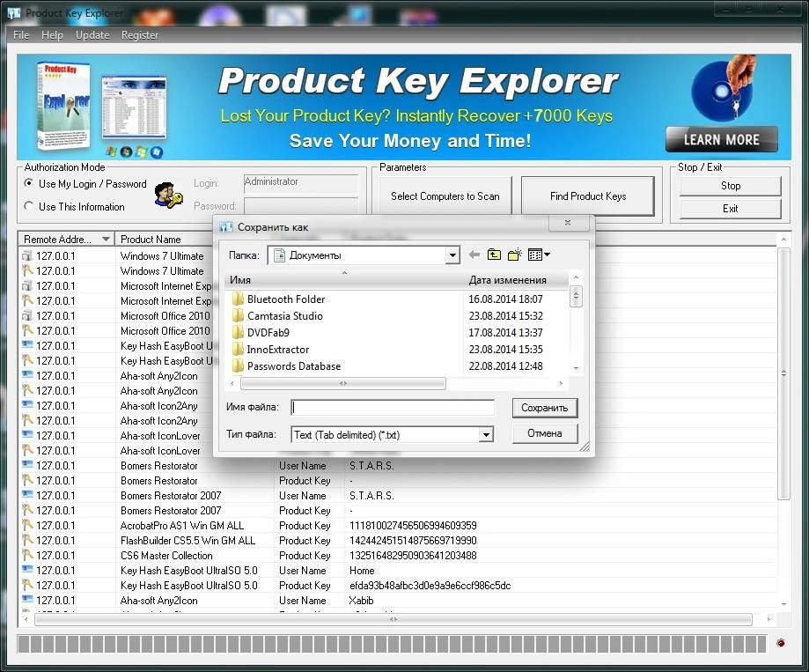Sort by Дата изменения column header
Screen dimensions: 809x672
click(x=516, y=280)
